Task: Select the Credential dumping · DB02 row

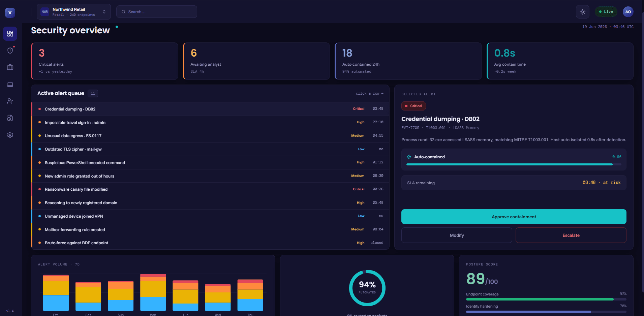Action: (x=210, y=109)
